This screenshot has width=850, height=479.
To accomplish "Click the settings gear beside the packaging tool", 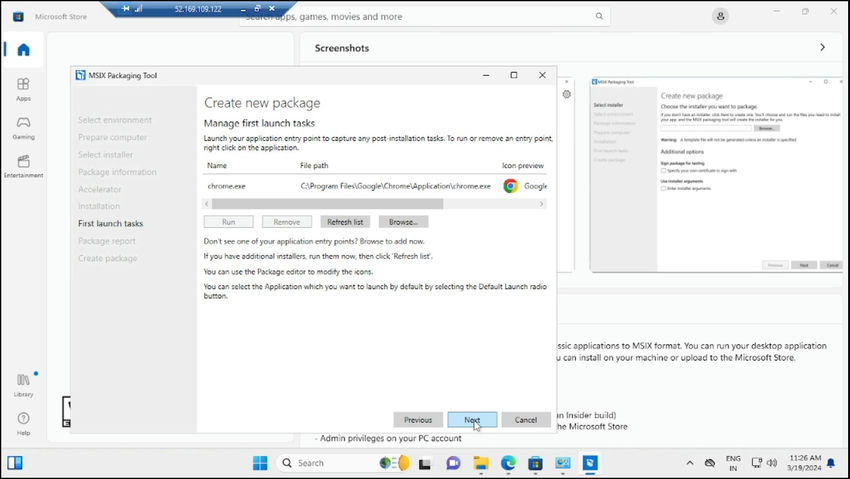I will [566, 94].
